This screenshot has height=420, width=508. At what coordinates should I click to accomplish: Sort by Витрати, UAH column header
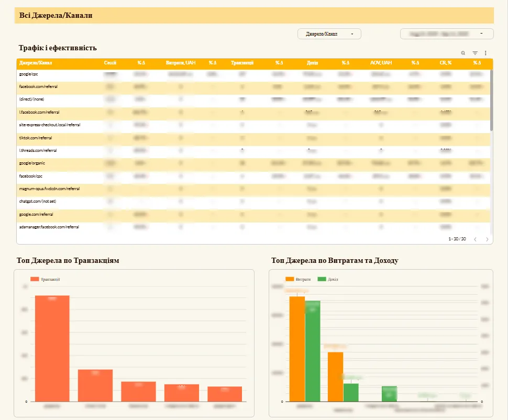tap(181, 63)
